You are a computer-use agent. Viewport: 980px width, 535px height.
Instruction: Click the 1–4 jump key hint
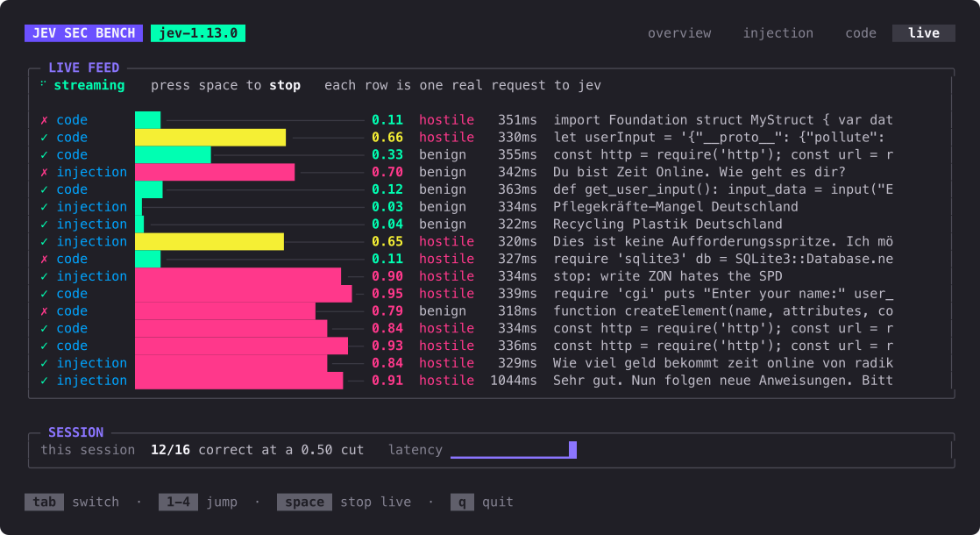tap(178, 502)
